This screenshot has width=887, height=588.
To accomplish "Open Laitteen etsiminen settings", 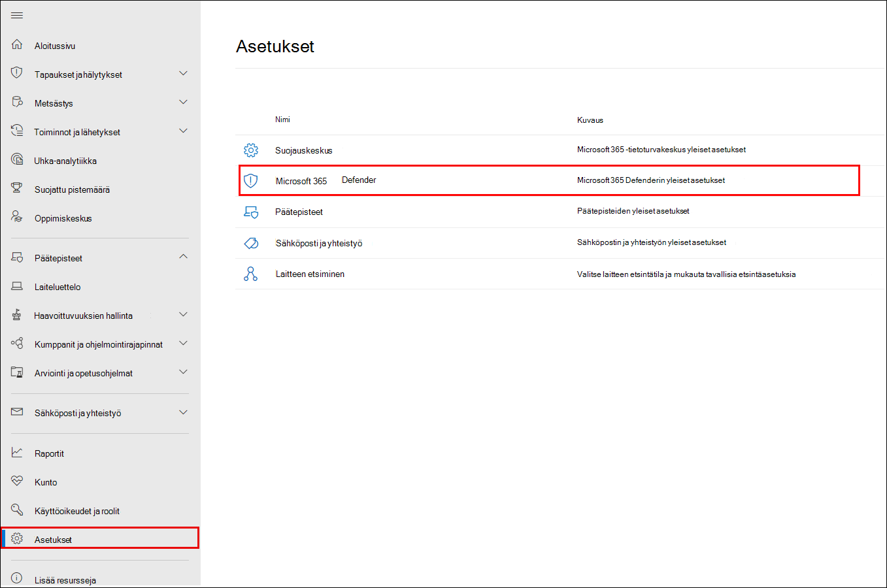I will coord(310,274).
